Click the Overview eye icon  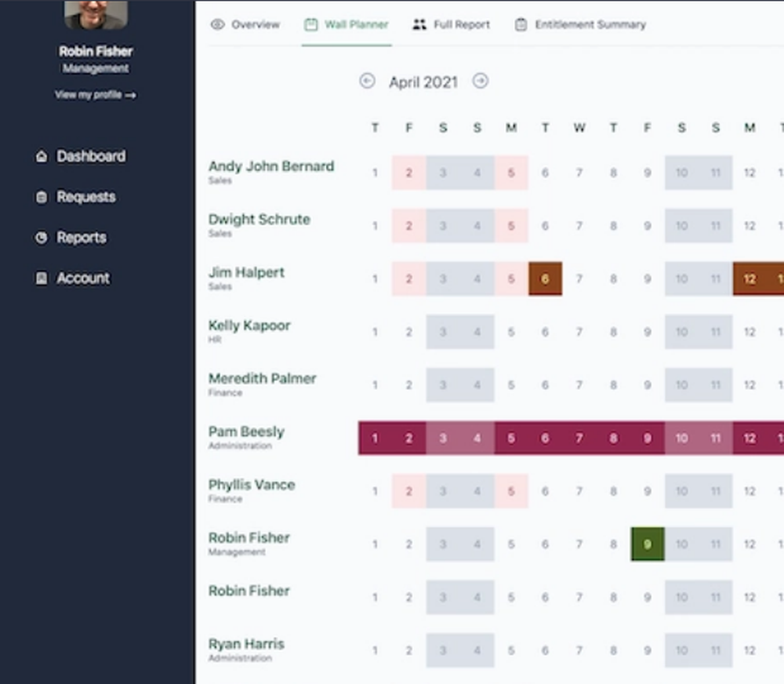point(217,24)
